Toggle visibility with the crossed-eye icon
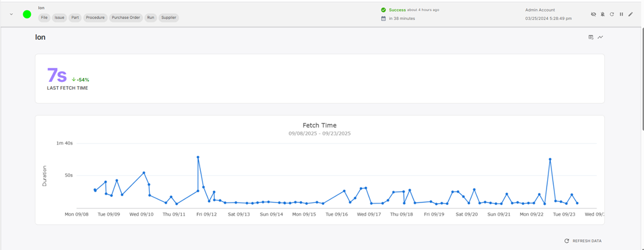 click(x=593, y=14)
